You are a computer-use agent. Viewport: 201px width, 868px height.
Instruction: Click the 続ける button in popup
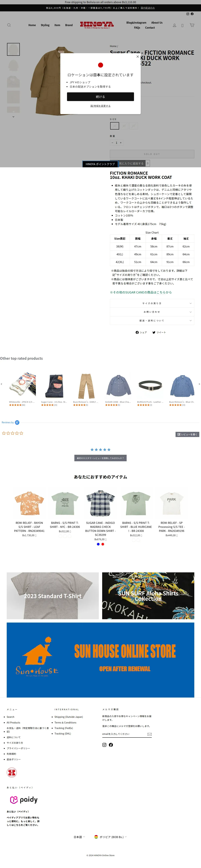[x=100, y=97]
